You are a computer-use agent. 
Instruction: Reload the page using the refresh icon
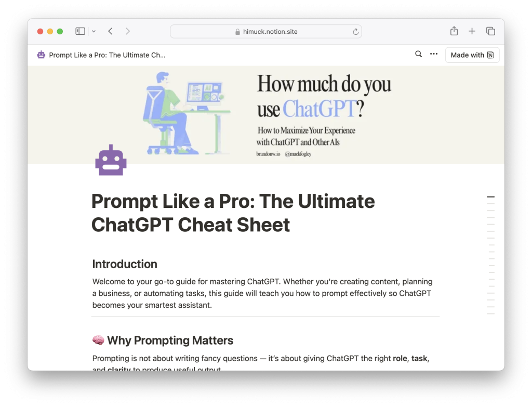[355, 32]
